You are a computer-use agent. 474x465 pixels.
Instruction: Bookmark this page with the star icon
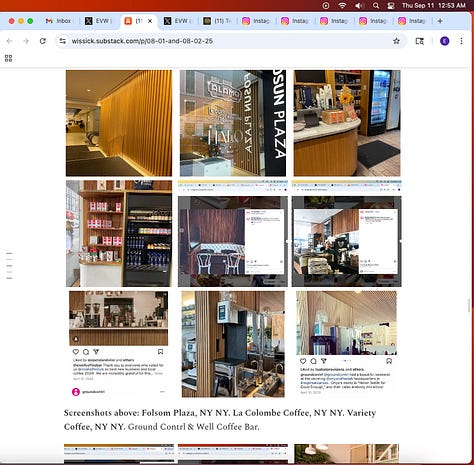click(x=396, y=41)
